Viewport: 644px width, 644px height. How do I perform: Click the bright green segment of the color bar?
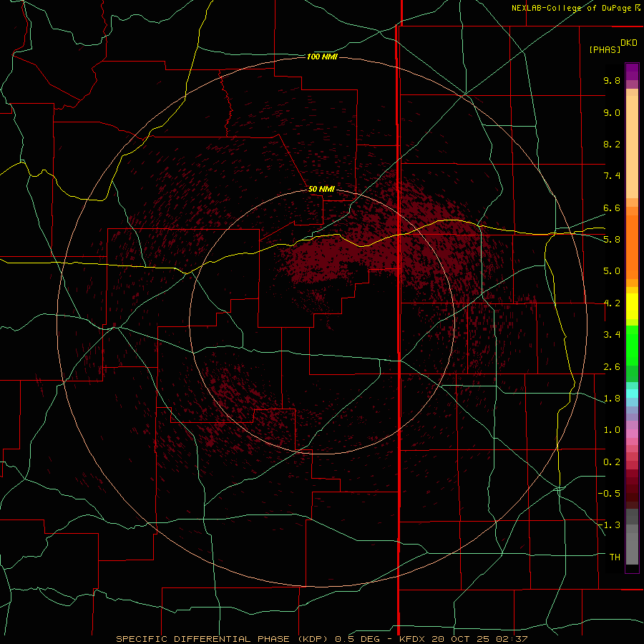pyautogui.click(x=632, y=345)
